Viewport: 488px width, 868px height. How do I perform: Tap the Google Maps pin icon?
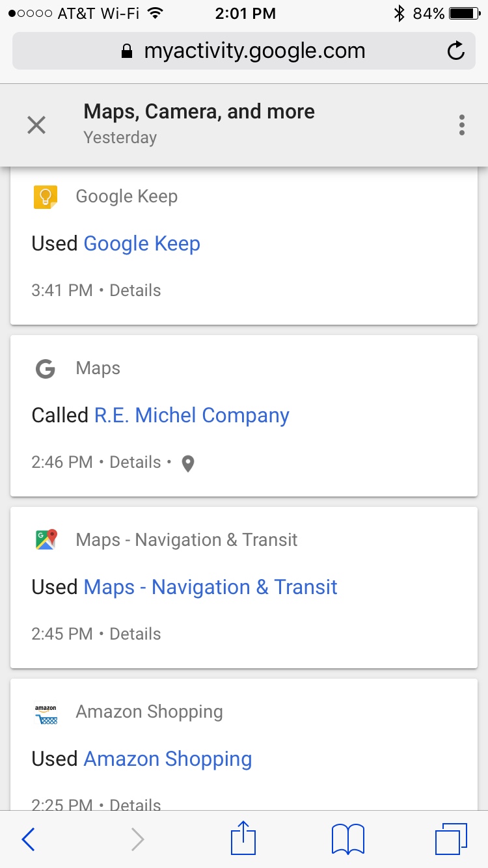coord(46,540)
